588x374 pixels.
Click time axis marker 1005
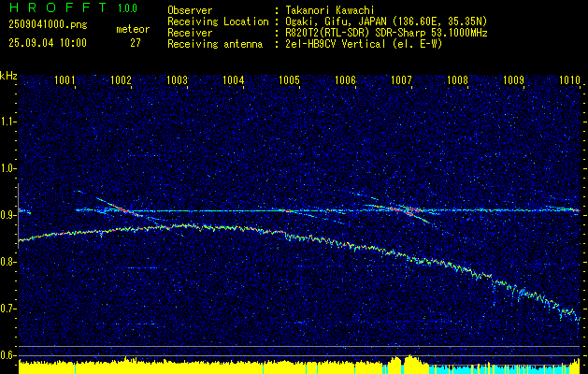coord(289,80)
